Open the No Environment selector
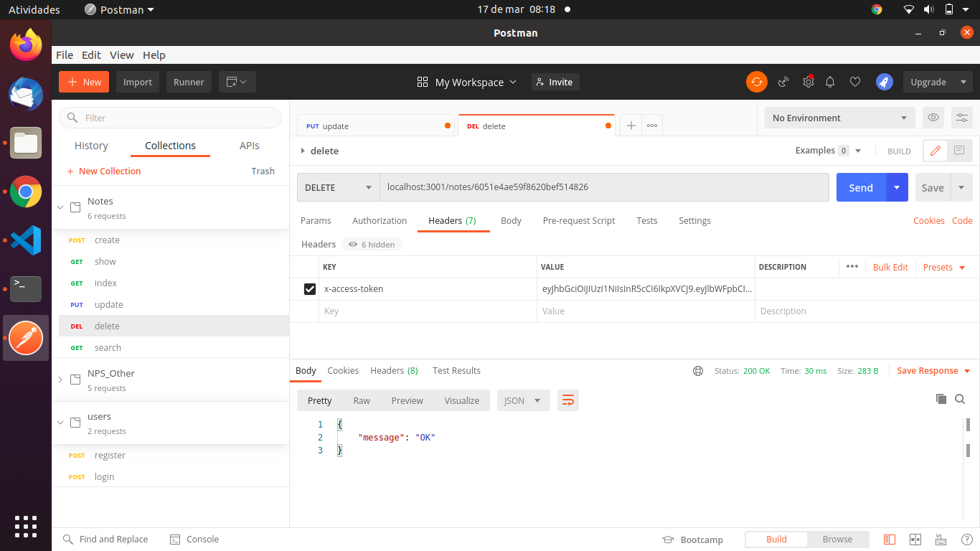The height and width of the screenshot is (551, 980). [840, 118]
